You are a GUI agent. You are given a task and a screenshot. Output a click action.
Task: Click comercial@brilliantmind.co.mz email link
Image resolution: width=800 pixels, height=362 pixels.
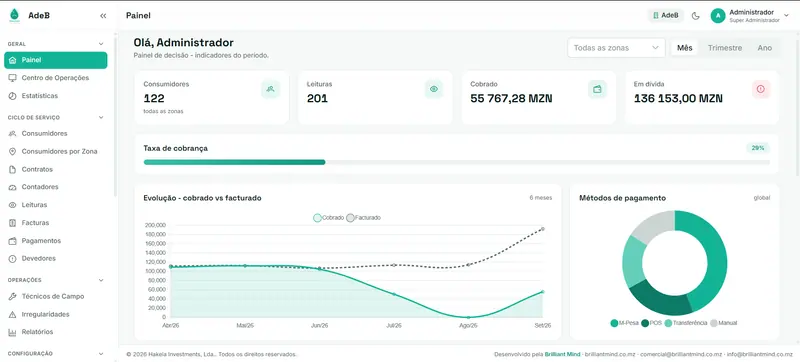tap(681, 354)
